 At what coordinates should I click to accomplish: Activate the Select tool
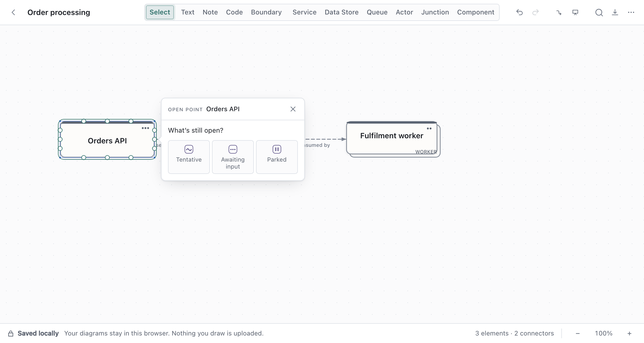coord(160,12)
